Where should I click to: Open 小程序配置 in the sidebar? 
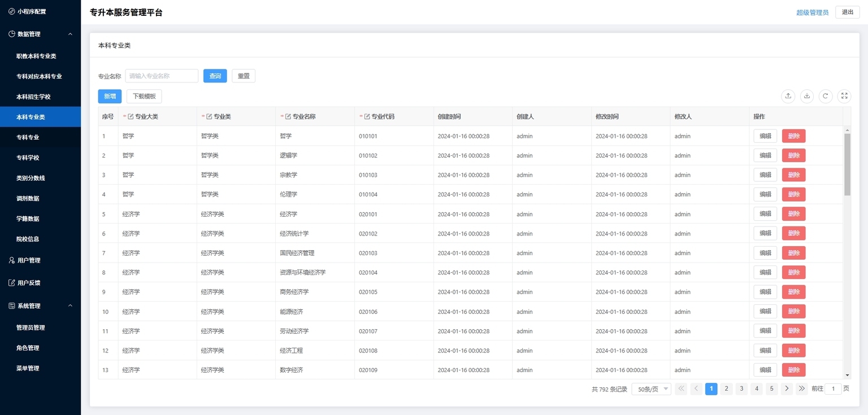pos(31,11)
